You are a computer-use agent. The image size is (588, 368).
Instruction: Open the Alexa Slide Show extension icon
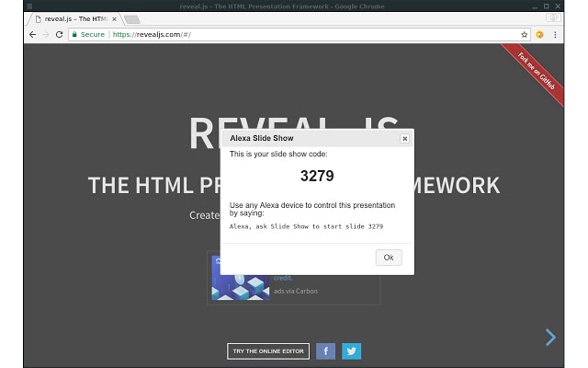click(539, 35)
